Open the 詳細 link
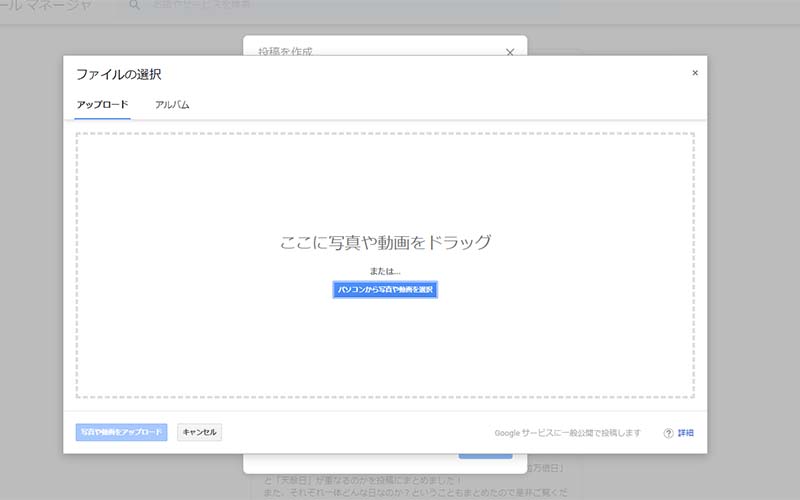 [x=686, y=433]
